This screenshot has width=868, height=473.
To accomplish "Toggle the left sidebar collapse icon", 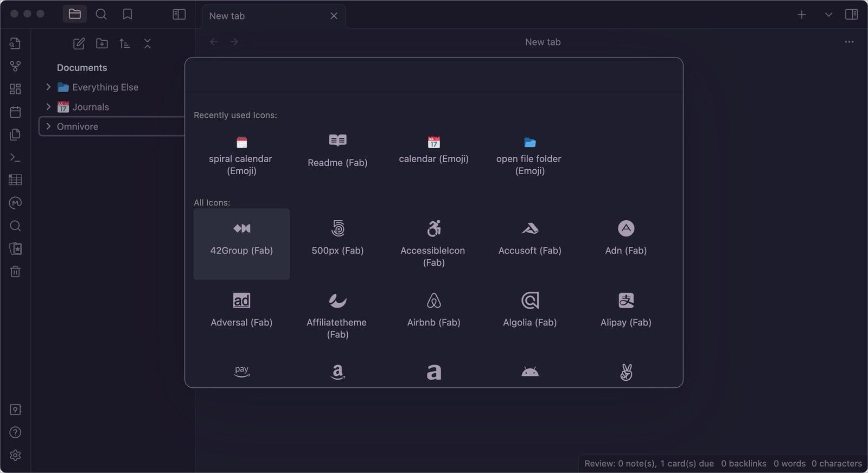I will tap(179, 14).
